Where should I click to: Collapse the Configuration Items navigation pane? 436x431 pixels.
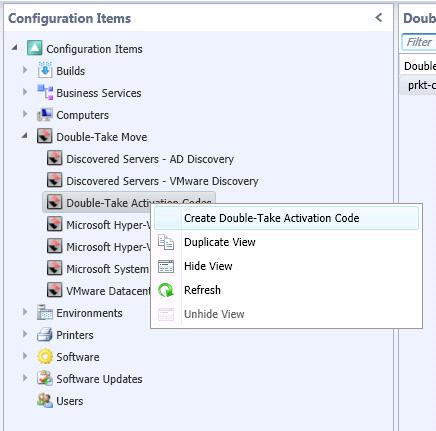point(378,17)
